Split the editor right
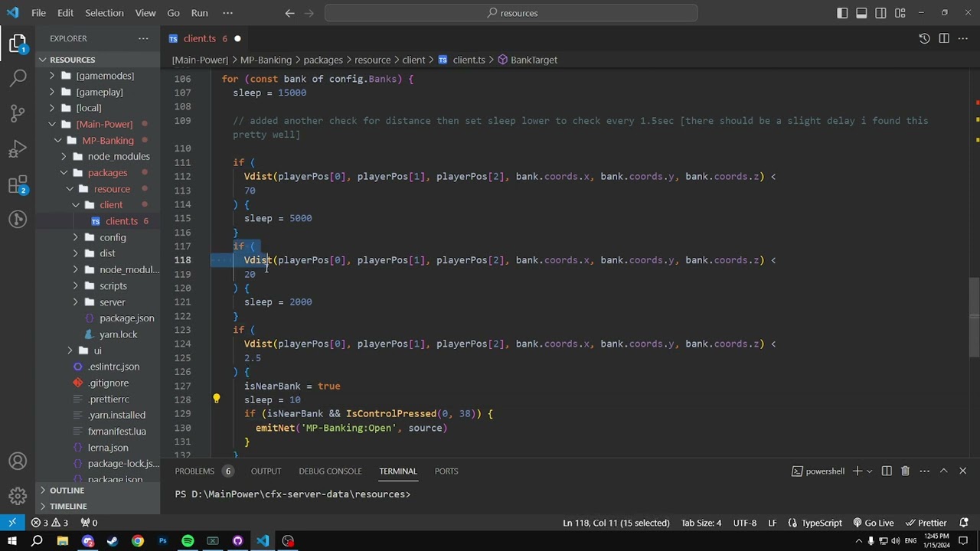The height and width of the screenshot is (551, 980). [944, 38]
